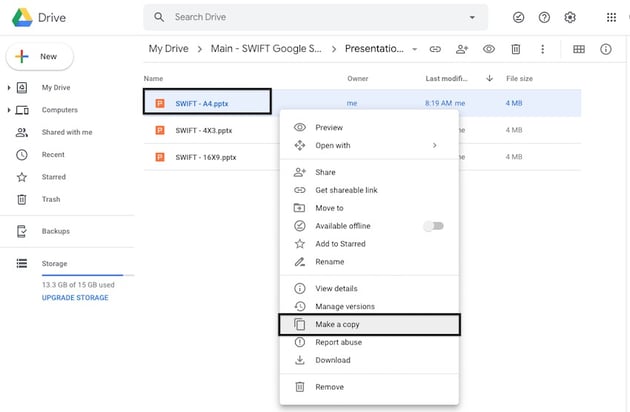Open Computers in the sidebar

(x=60, y=110)
